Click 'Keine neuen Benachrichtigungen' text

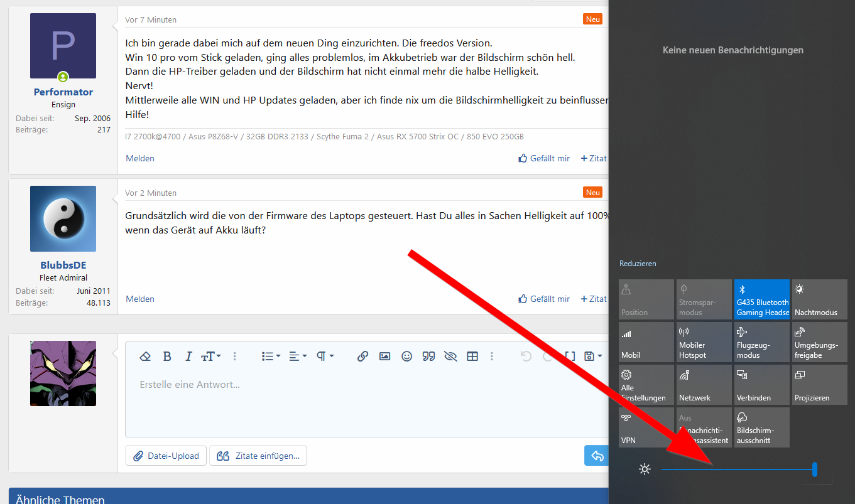(x=733, y=50)
